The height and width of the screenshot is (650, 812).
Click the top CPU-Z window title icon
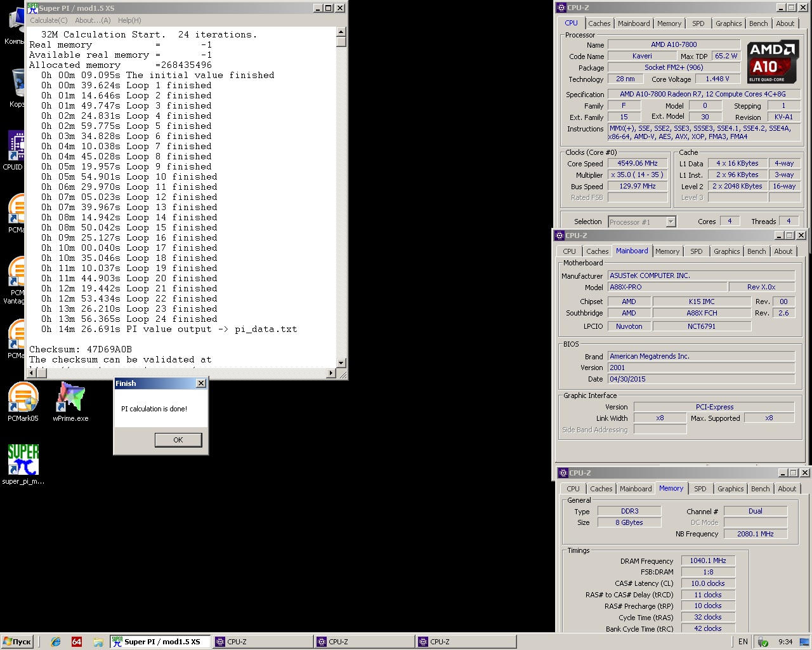(561, 8)
